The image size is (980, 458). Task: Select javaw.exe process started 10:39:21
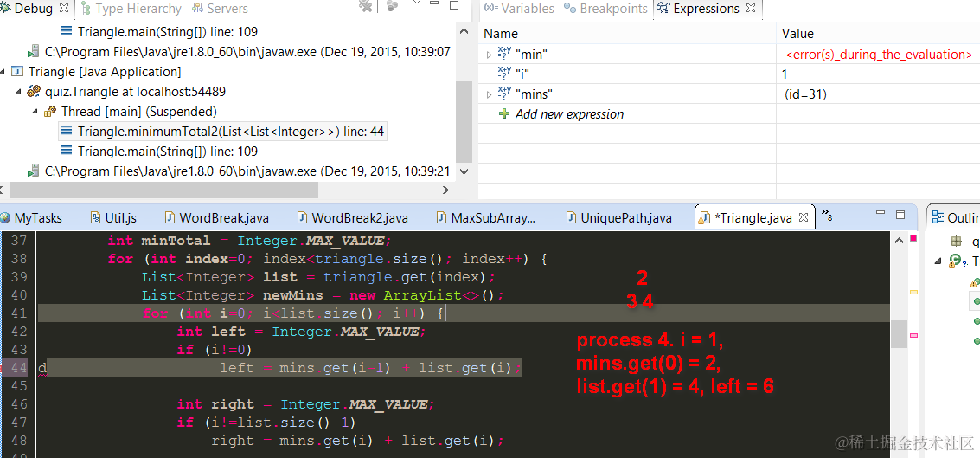tap(247, 171)
